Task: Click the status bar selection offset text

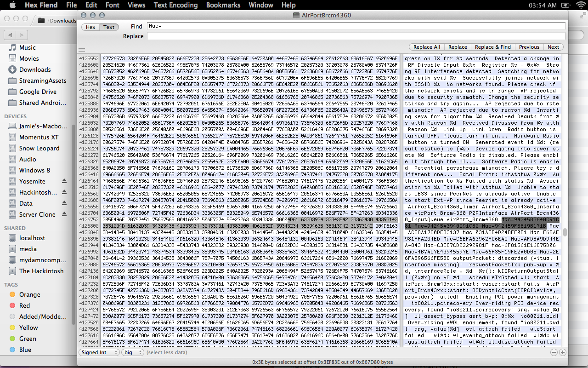Action: [322, 362]
